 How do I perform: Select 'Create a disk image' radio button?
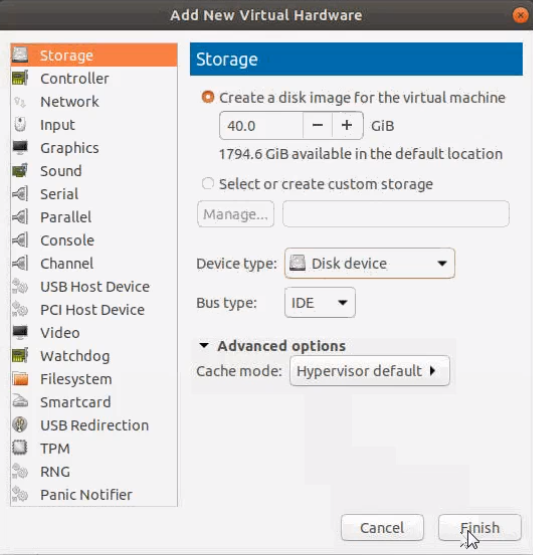tap(208, 97)
